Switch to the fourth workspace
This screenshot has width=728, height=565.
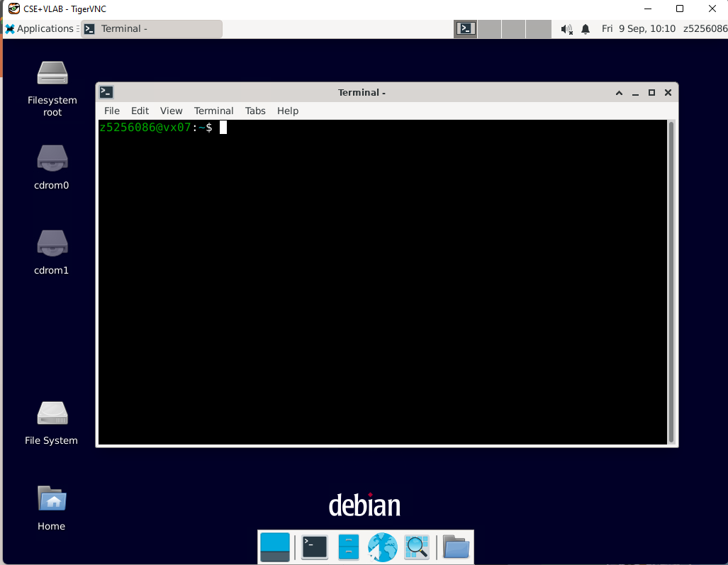point(539,29)
